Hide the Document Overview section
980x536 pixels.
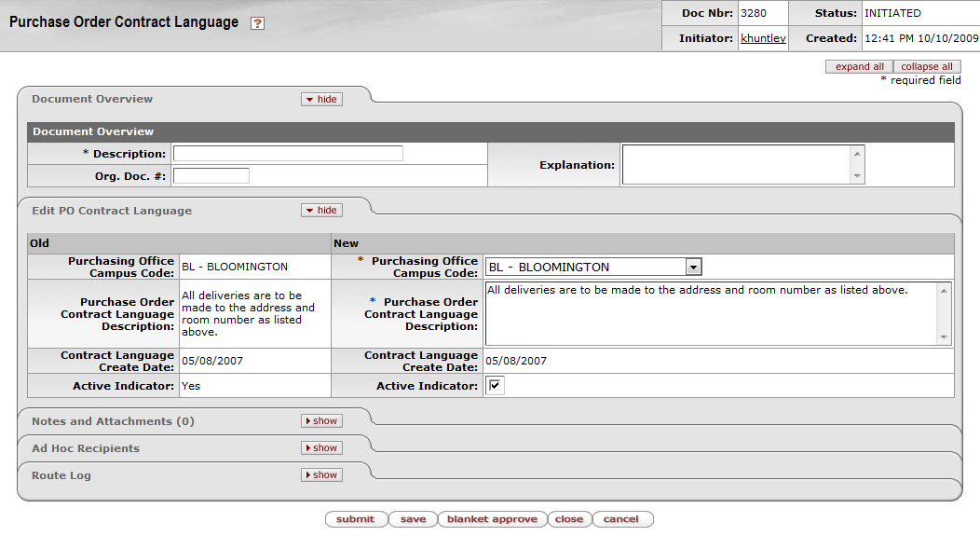(321, 99)
